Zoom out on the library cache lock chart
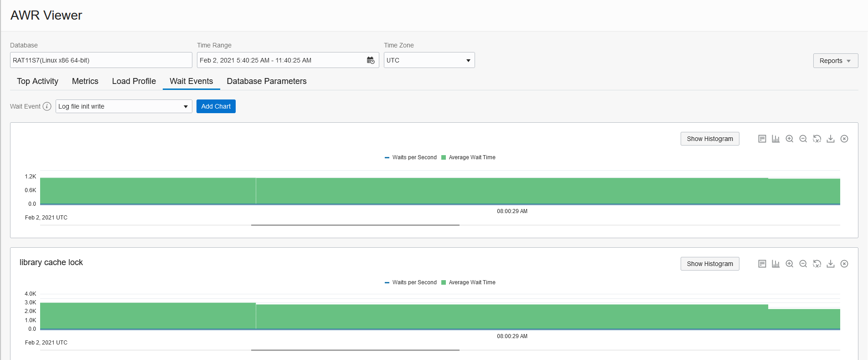868x360 pixels. 803,264
